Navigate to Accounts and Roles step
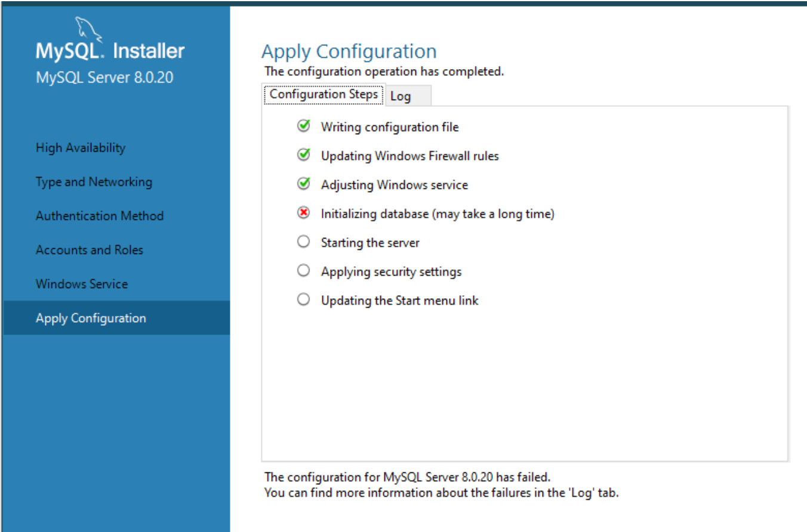 [x=90, y=250]
